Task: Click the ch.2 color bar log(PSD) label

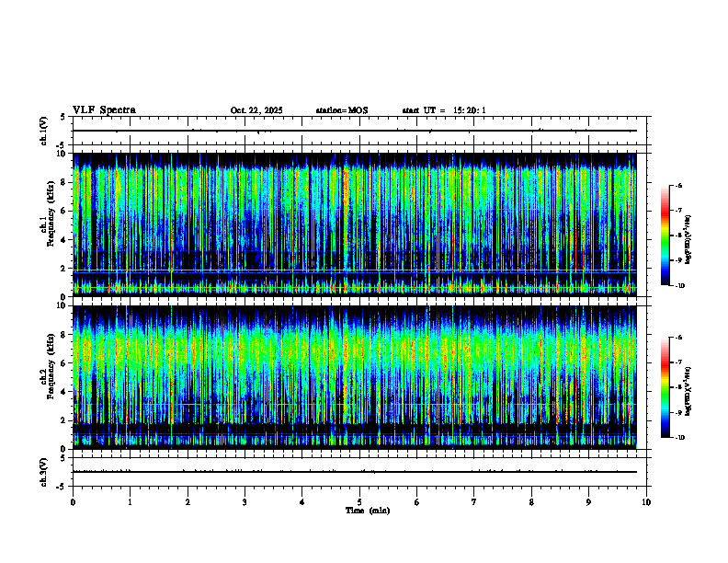Action: point(688,391)
